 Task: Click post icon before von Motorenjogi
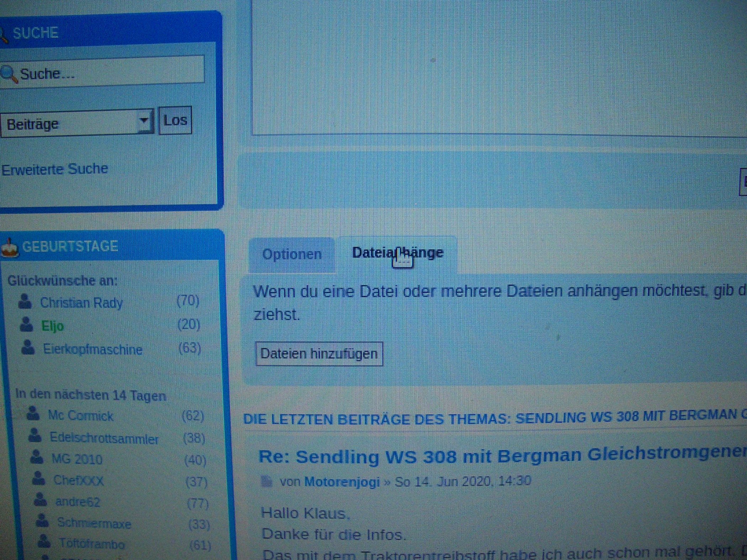pyautogui.click(x=266, y=482)
